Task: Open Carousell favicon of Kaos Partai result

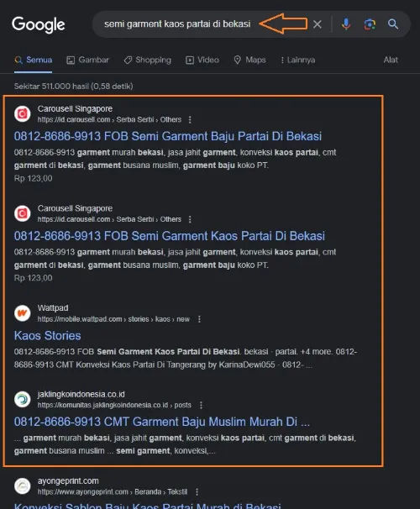Action: click(23, 213)
